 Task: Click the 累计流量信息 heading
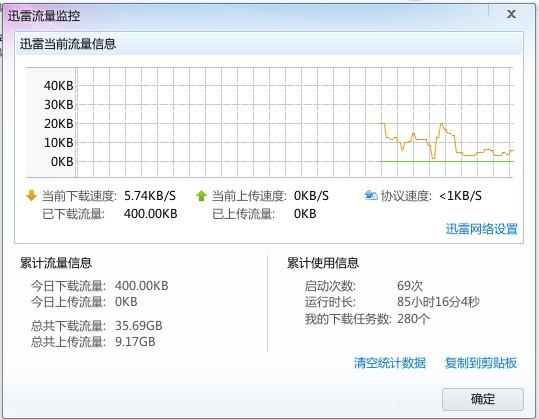56,263
